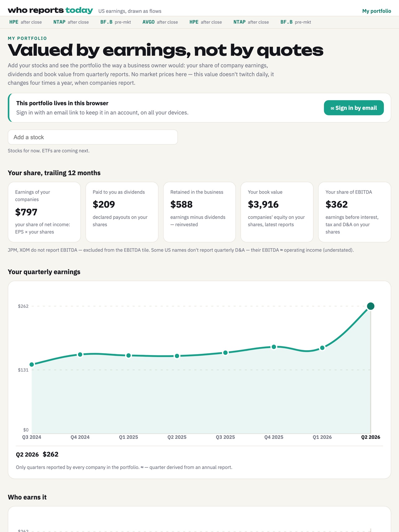399x532 pixels.
Task: Click the 'Your share of EBITDA' tile
Action: click(x=354, y=212)
